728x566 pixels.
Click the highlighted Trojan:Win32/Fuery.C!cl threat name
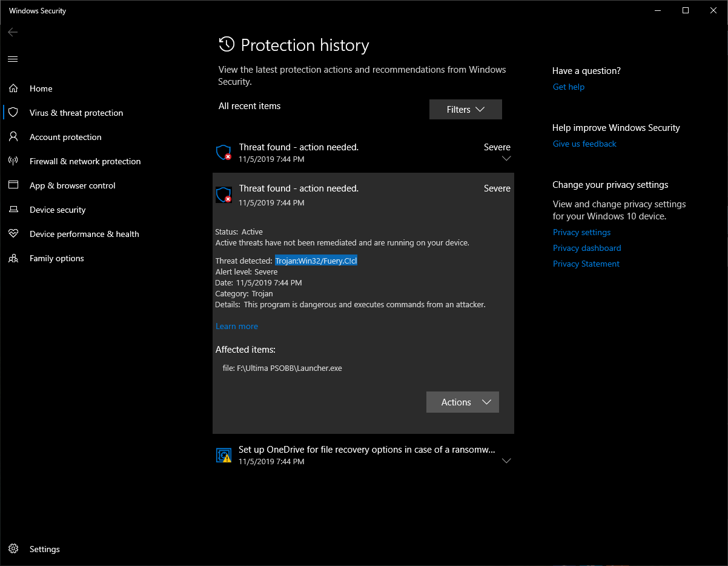(x=316, y=261)
